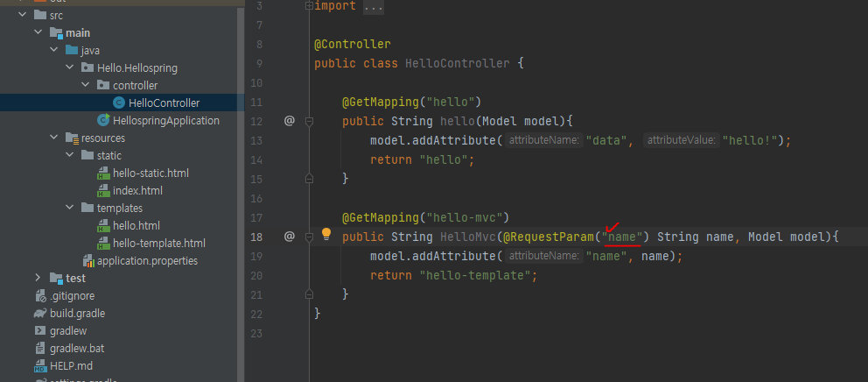
Task: Click the resources folder icon
Action: point(72,138)
